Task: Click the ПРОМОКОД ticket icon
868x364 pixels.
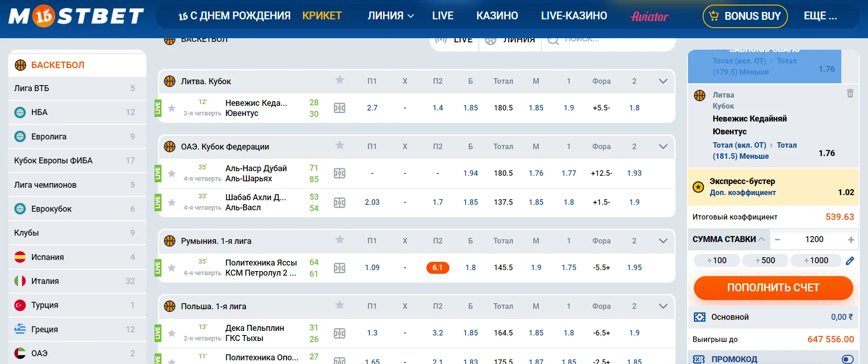Action: [x=699, y=359]
